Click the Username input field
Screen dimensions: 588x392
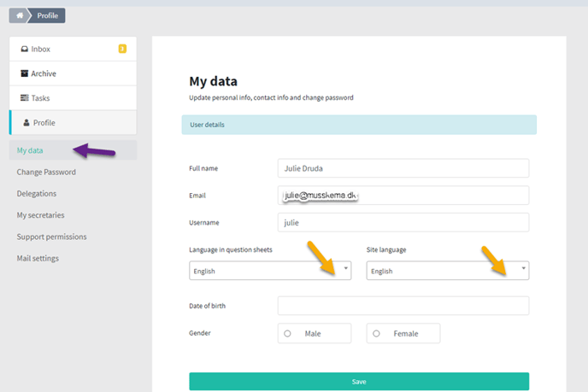(403, 223)
